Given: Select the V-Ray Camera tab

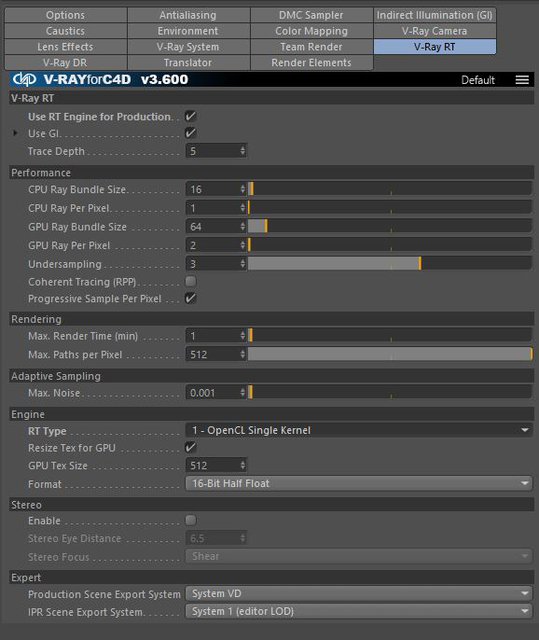Looking at the screenshot, I should point(435,31).
